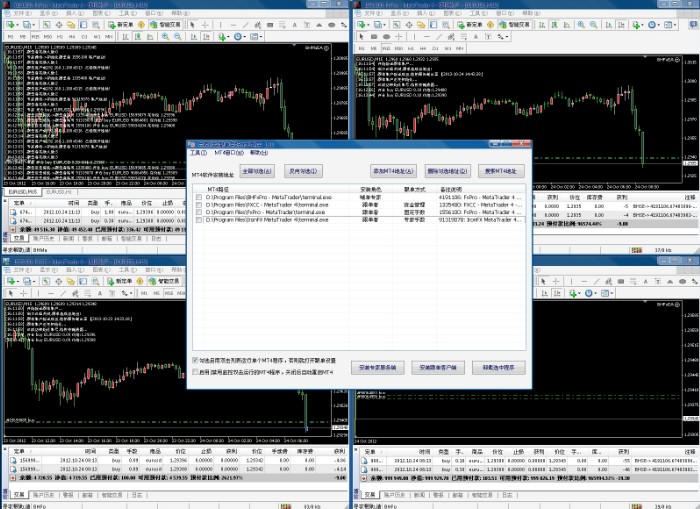
Task: Open indicators dropdown in top-left MT4 window
Action: coord(224,37)
